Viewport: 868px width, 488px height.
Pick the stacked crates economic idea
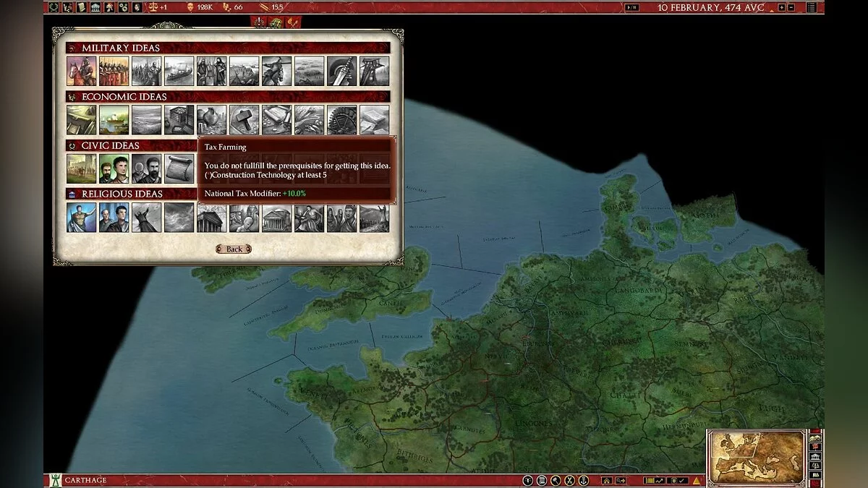tap(179, 120)
